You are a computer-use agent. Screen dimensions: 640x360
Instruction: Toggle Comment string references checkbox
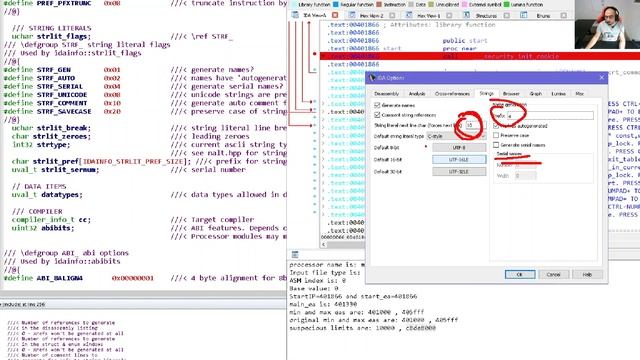tap(377, 115)
